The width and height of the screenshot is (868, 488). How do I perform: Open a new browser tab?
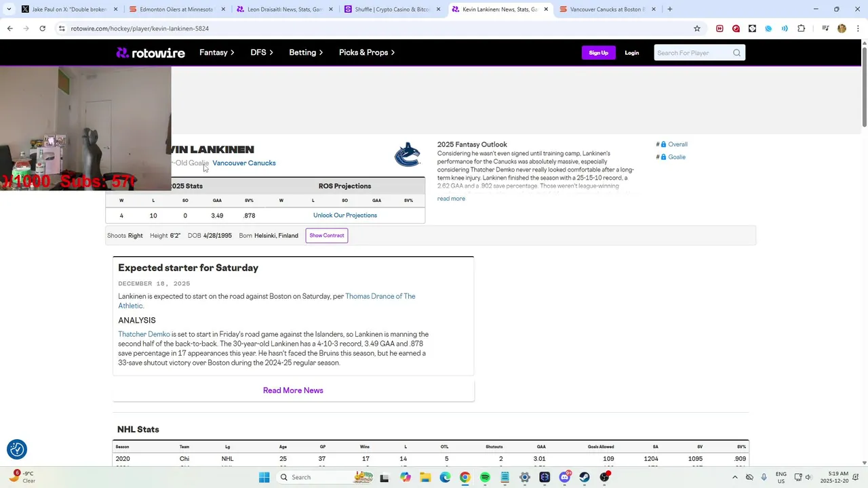point(670,9)
